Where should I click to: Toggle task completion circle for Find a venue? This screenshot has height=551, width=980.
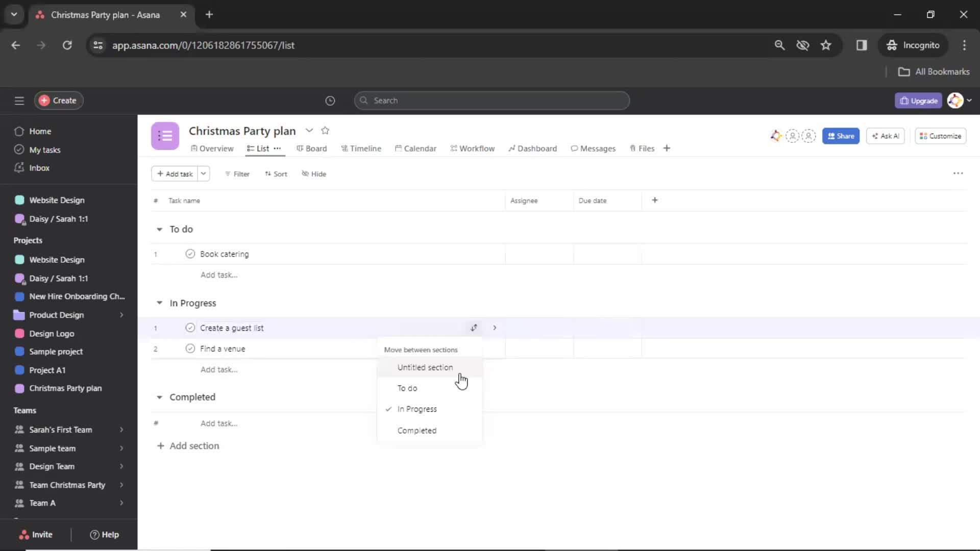[x=189, y=348]
